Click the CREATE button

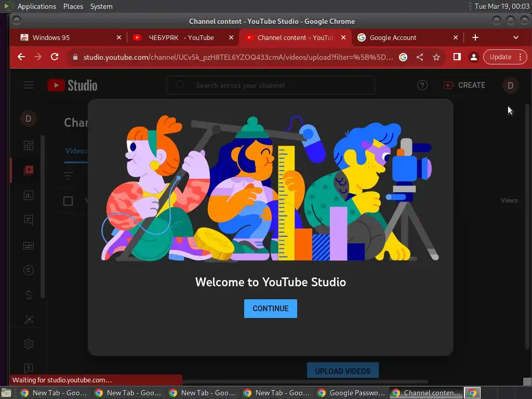tap(464, 85)
